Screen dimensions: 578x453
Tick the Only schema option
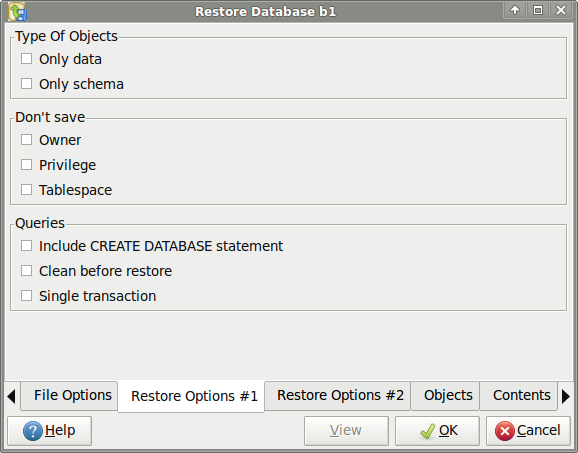(27, 84)
